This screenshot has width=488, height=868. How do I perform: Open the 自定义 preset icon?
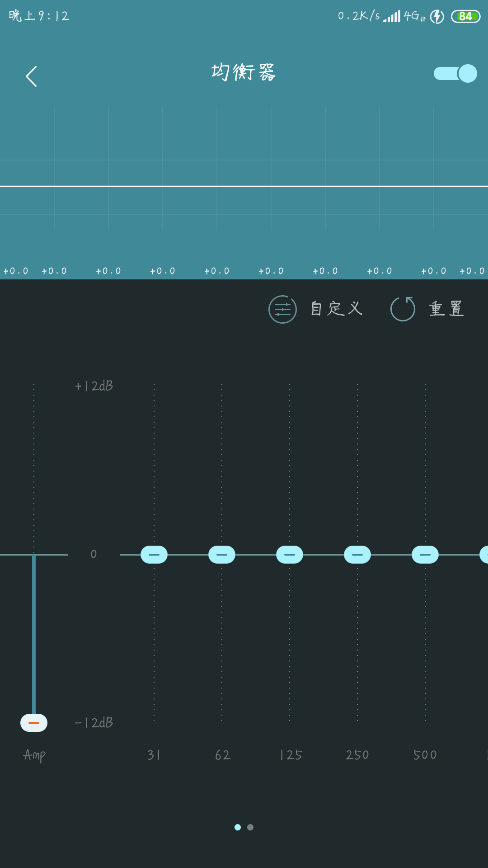tap(282, 309)
